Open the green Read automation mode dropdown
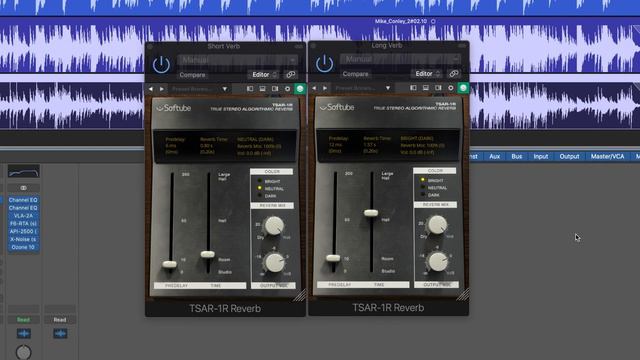This screenshot has width=640, height=360. (24, 320)
